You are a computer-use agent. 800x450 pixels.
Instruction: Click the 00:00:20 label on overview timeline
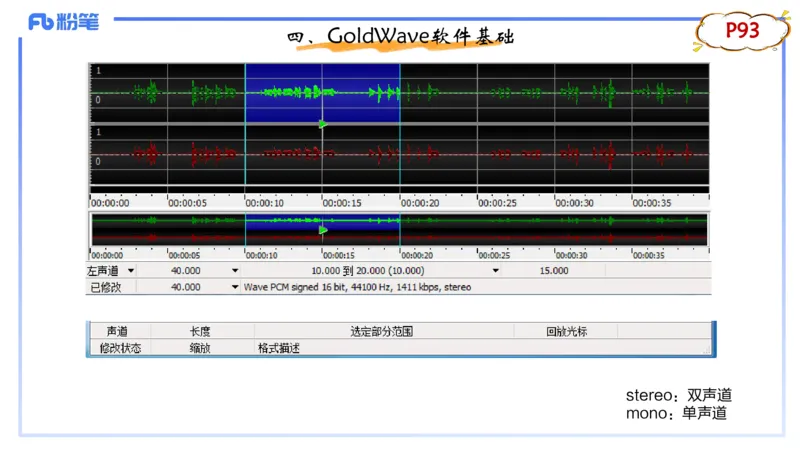[417, 255]
